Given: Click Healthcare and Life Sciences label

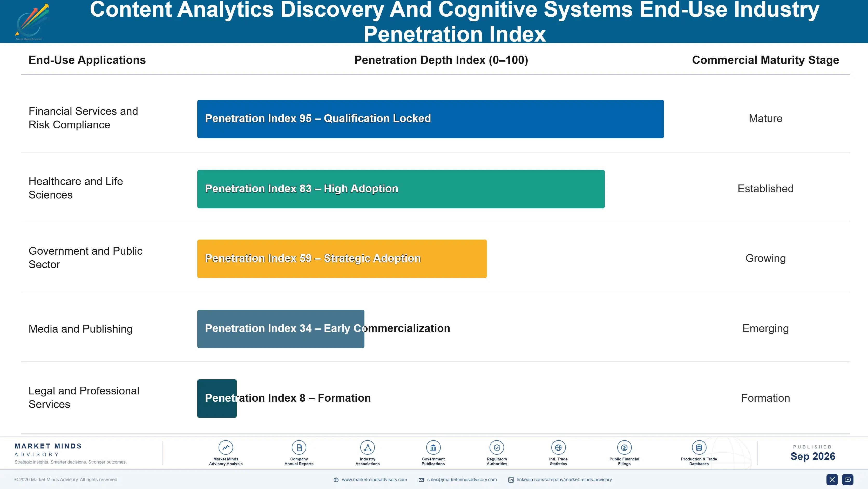Looking at the screenshot, I should 76,188.
